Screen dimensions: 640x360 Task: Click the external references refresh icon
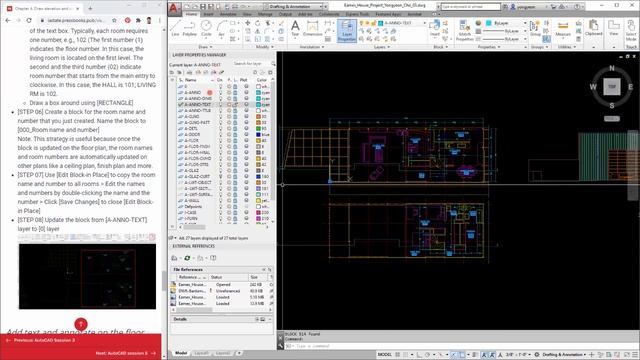click(187, 258)
